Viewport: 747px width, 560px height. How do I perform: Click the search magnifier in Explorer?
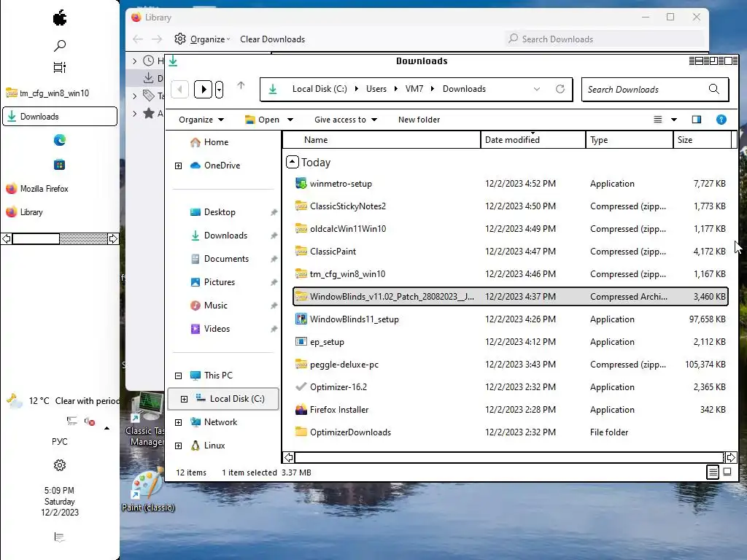(x=714, y=89)
